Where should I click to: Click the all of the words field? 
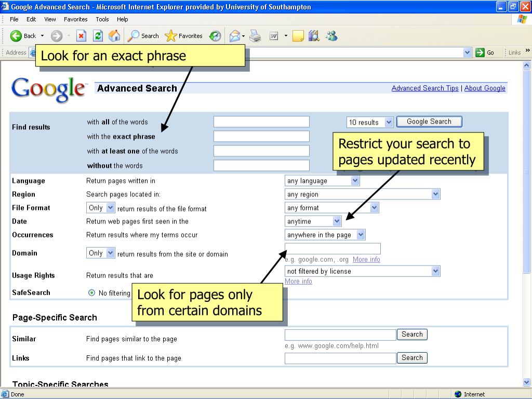click(262, 122)
